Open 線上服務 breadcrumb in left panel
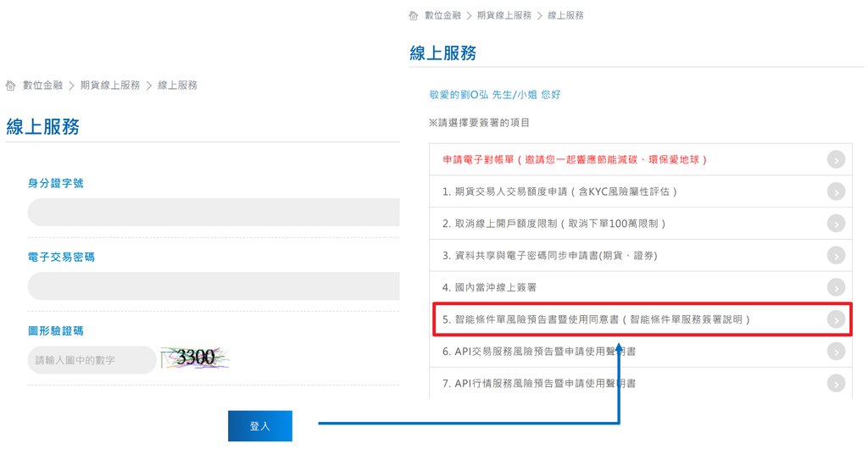This screenshot has height=449, width=868. (x=178, y=86)
